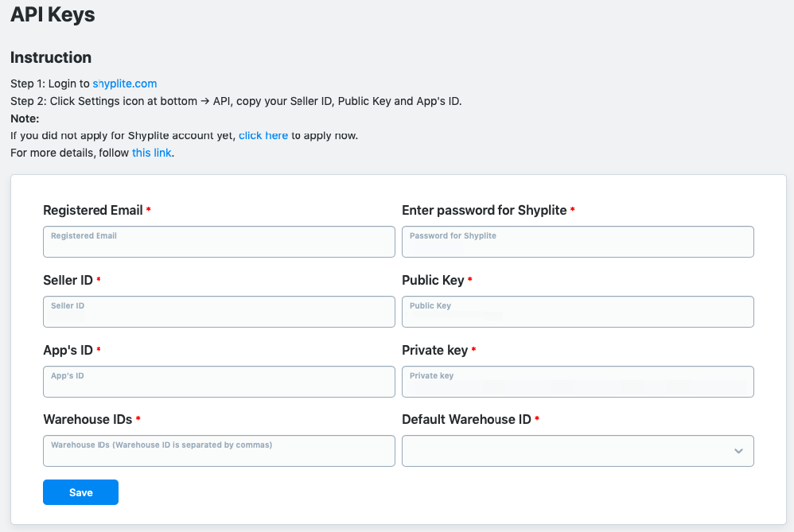Image resolution: width=794 pixels, height=532 pixels.
Task: Open 'this link' for more details
Action: pyautogui.click(x=152, y=153)
